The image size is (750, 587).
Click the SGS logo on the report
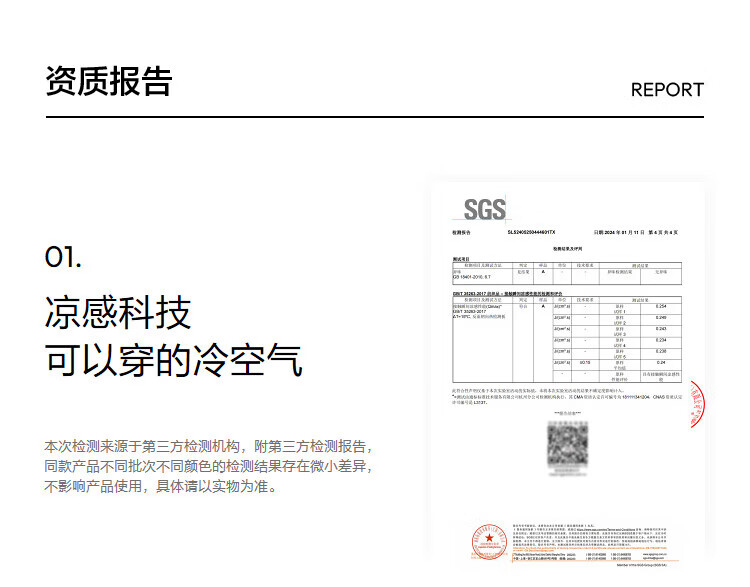coord(484,210)
